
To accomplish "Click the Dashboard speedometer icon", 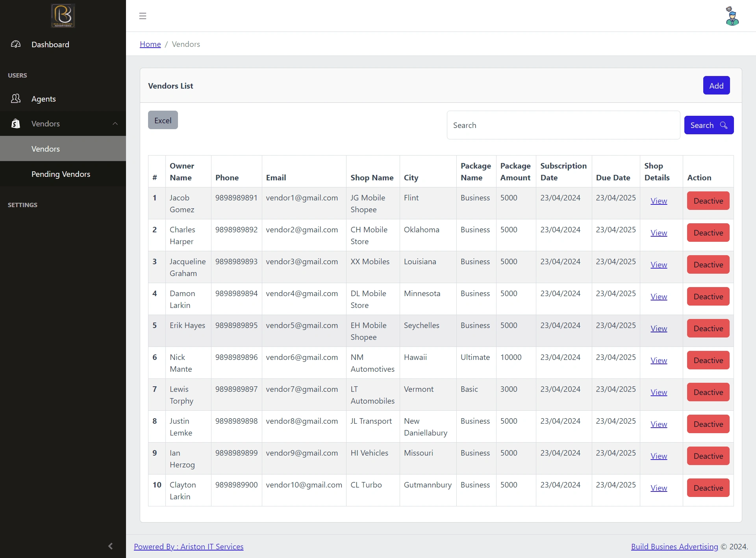I will pyautogui.click(x=16, y=44).
